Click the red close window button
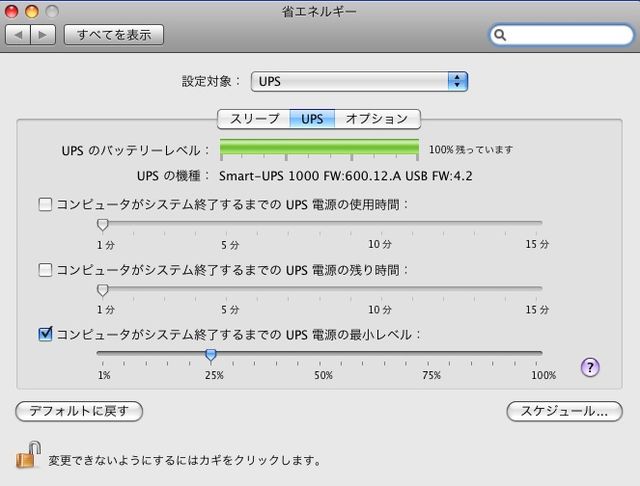This screenshot has width=640, height=486. (11, 11)
